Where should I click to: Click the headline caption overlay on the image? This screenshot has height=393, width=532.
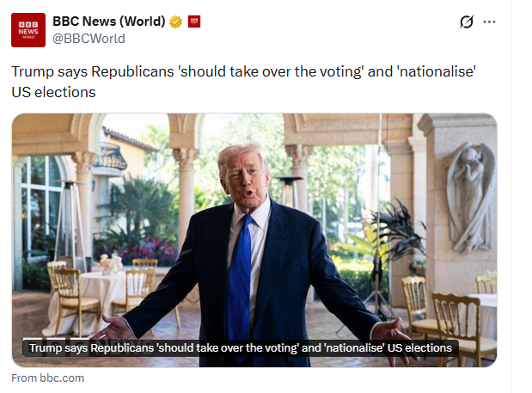coord(240,348)
